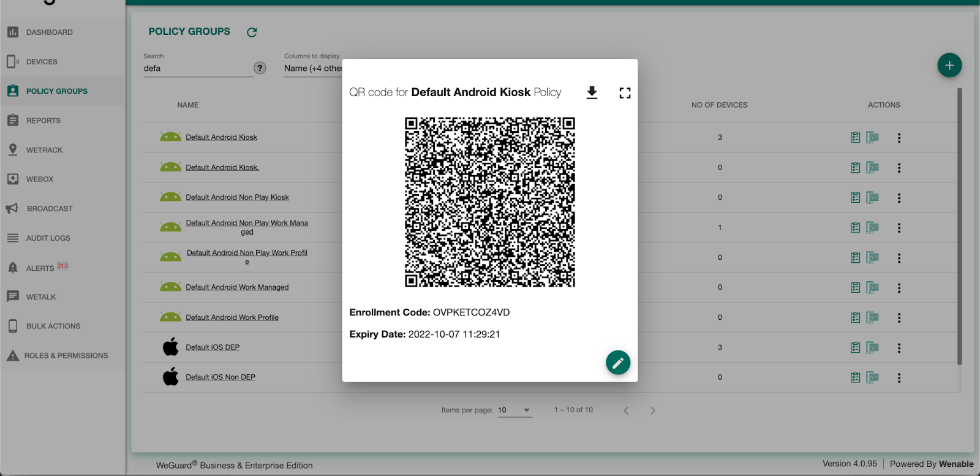This screenshot has height=476, width=980.
Task: Click the Search field containing defa
Action: coord(198,69)
